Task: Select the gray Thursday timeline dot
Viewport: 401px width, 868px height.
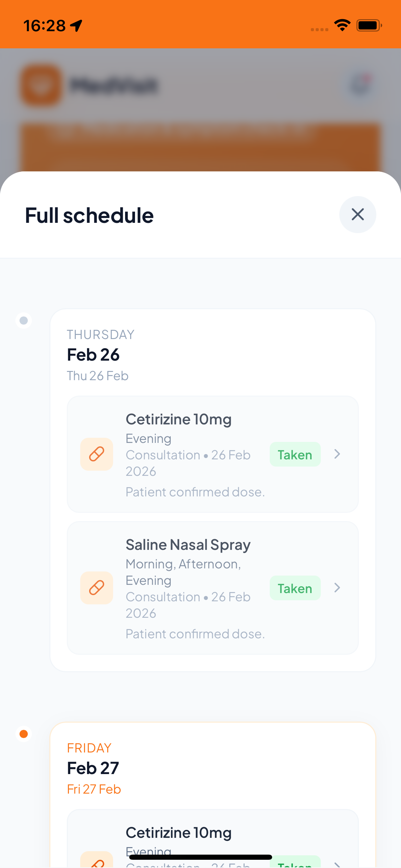Action: tap(24, 321)
